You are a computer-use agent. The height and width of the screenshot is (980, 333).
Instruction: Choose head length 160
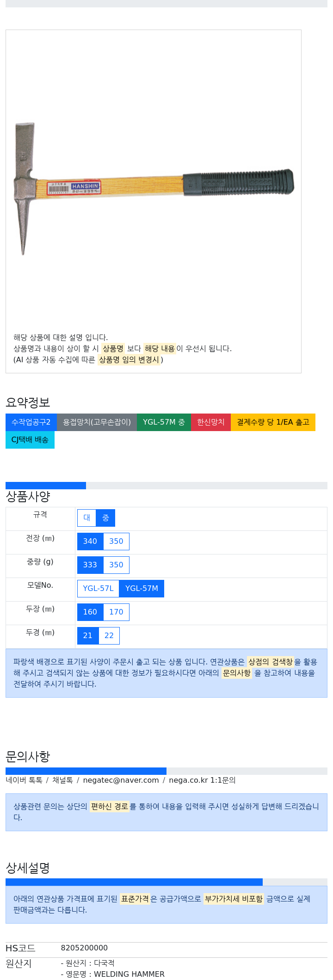(x=90, y=612)
